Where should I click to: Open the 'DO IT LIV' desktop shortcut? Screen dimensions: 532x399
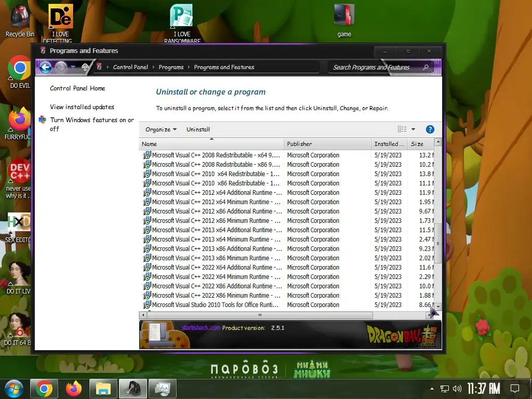(x=19, y=277)
